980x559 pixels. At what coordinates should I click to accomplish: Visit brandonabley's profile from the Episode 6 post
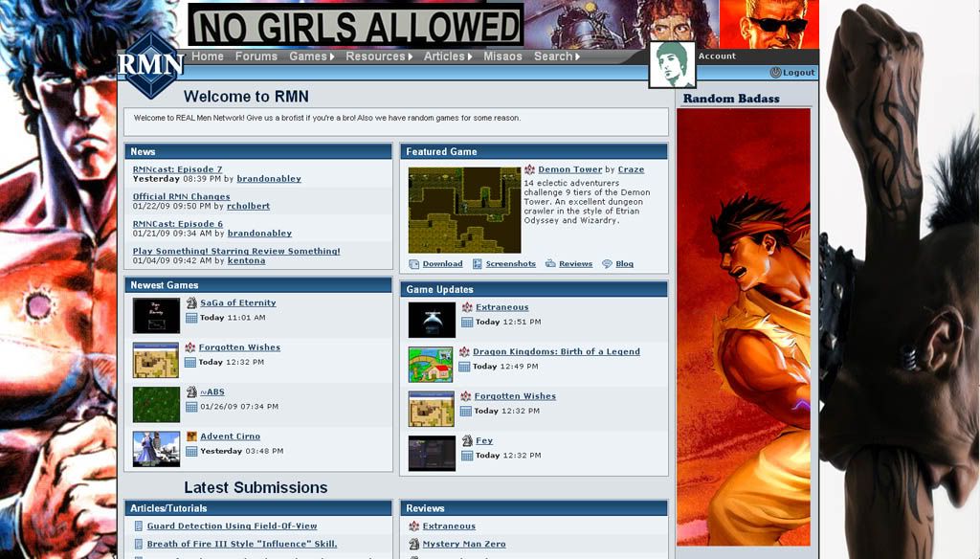(x=259, y=234)
